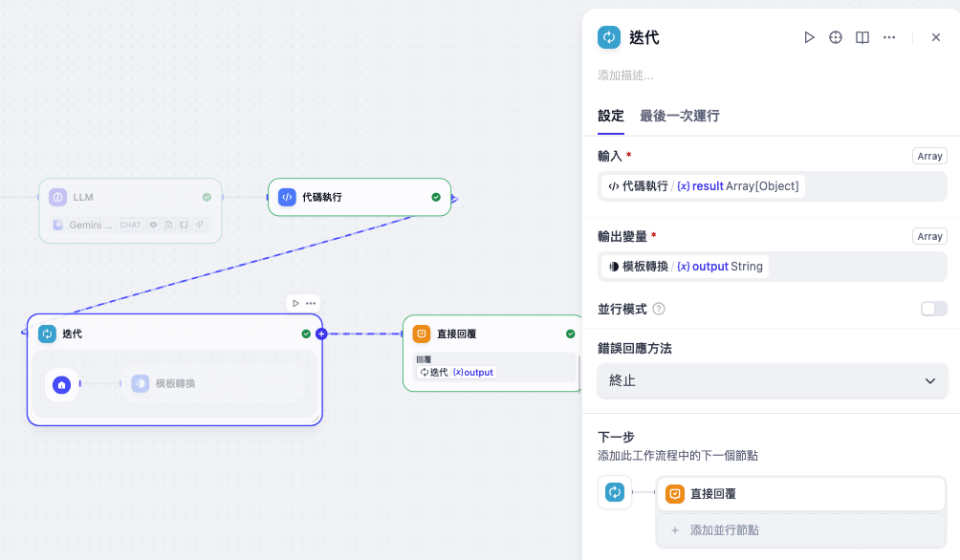Click the small play icon above the 迭代 node
Viewport: 960px width, 560px height.
tap(296, 303)
